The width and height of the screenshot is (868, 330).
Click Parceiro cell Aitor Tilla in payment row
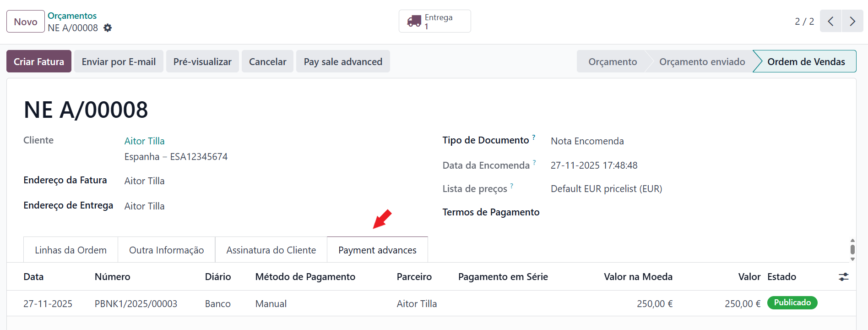pos(417,304)
